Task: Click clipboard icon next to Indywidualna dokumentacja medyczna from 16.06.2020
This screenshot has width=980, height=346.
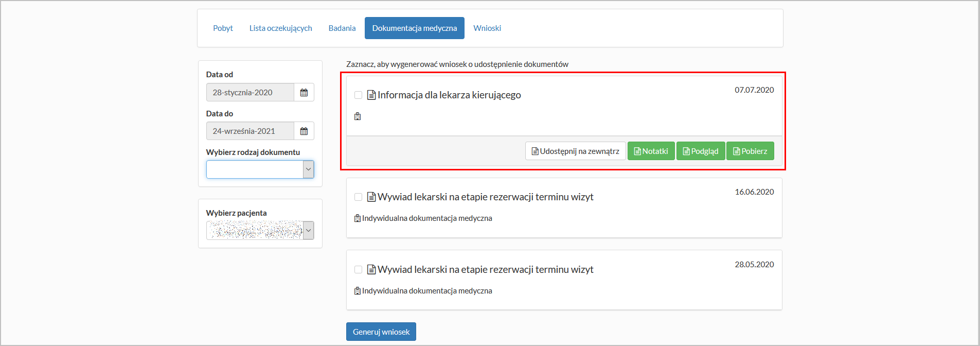Action: (357, 218)
